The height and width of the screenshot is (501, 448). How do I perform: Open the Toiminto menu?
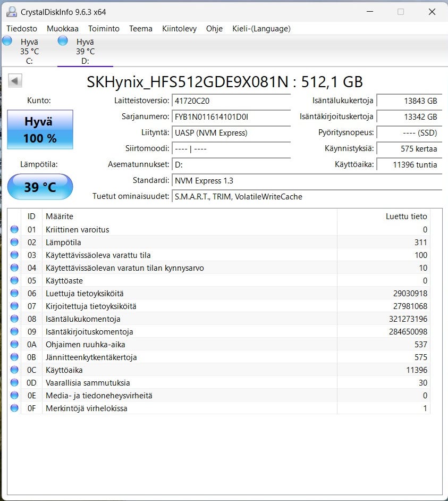tap(104, 29)
